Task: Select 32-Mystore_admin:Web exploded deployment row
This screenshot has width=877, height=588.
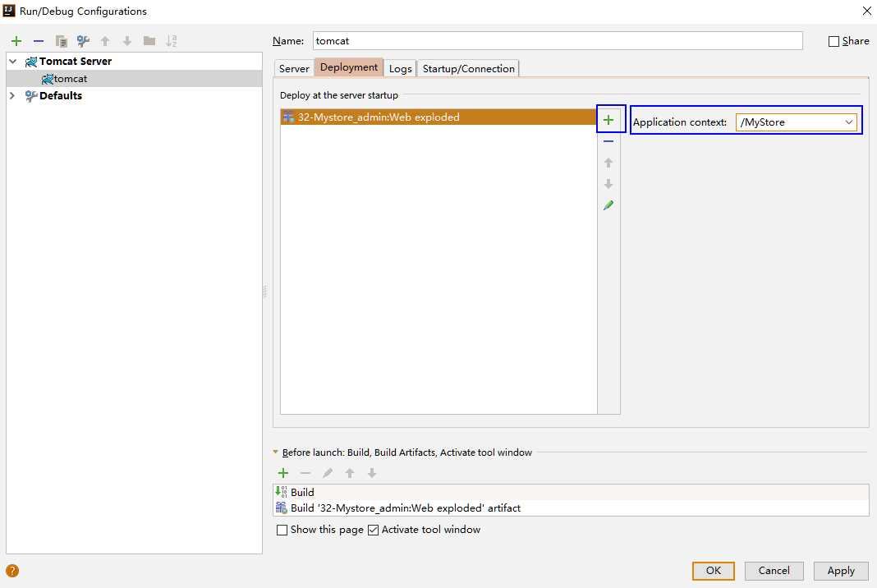Action: 438,117
